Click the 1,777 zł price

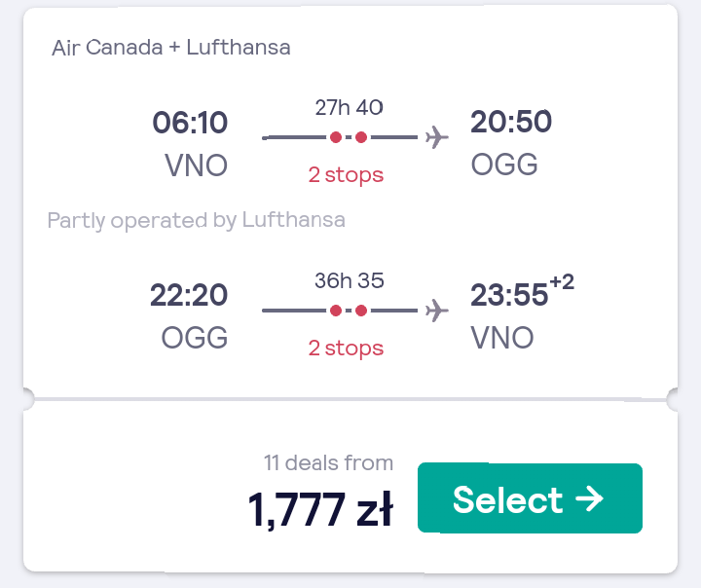tap(320, 509)
